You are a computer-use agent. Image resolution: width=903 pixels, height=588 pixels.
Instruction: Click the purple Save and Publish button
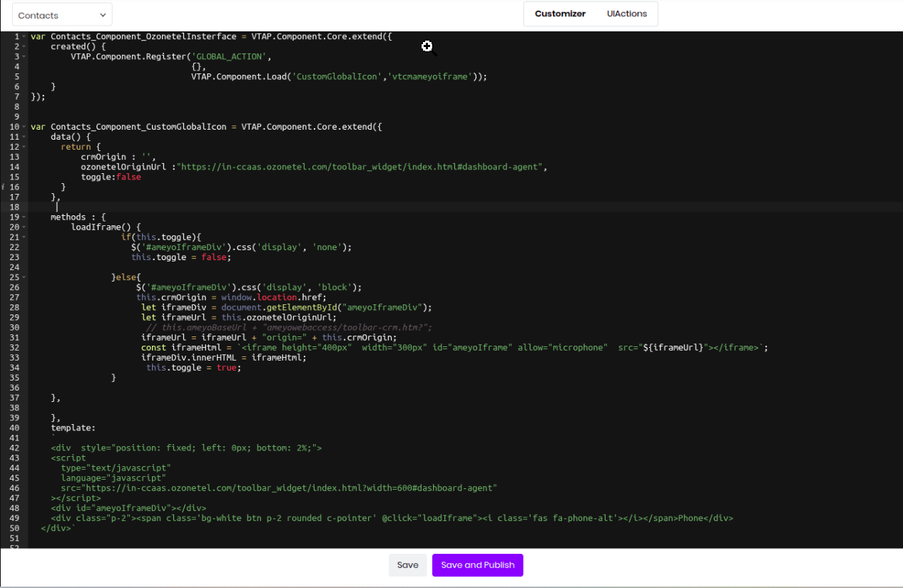coord(477,565)
